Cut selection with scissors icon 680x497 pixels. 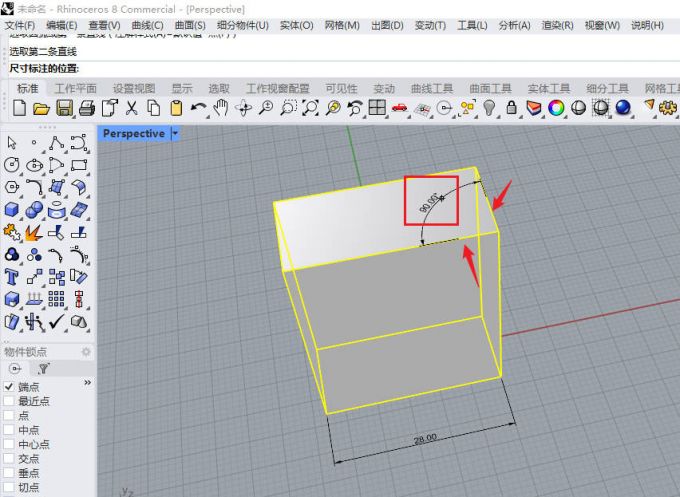tap(131, 108)
